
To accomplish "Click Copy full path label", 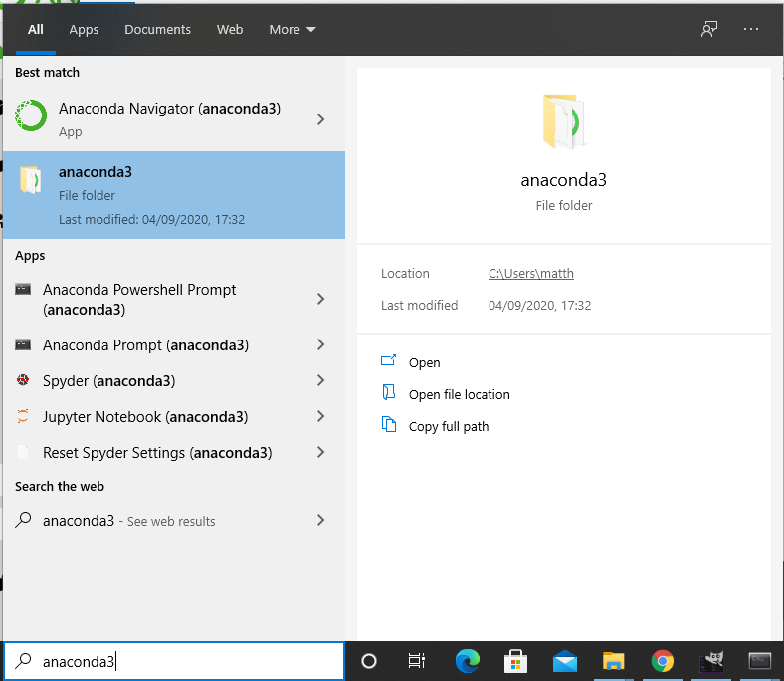I will click(449, 427).
